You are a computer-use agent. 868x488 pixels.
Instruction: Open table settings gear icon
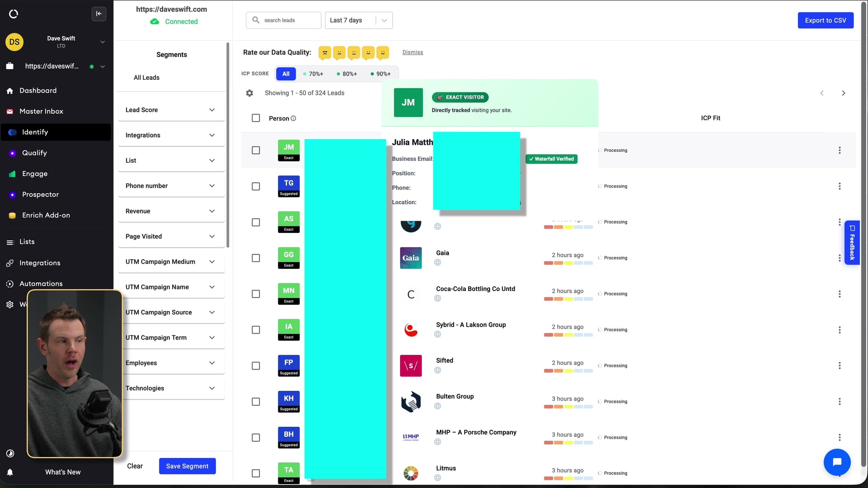250,93
